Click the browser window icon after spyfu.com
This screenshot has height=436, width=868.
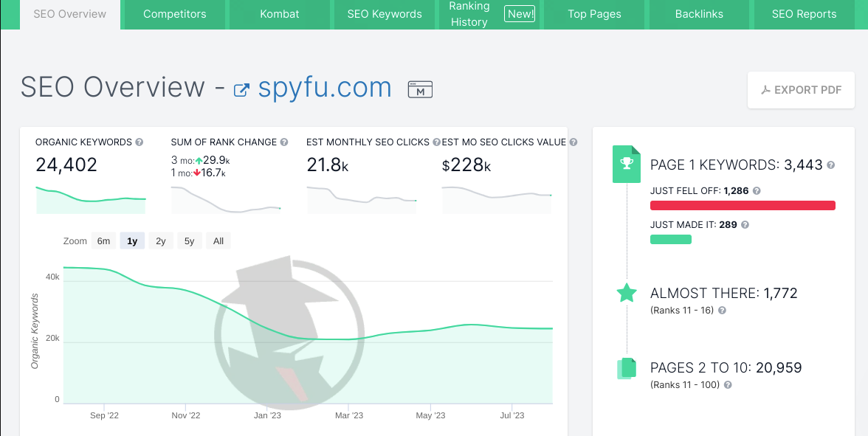click(420, 90)
